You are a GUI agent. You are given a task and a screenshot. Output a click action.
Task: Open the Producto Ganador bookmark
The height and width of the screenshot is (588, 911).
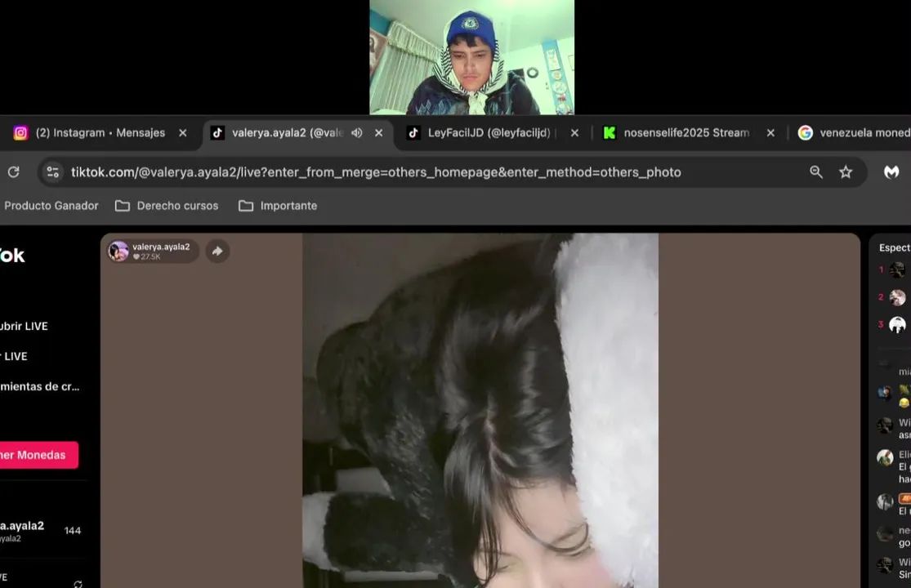[51, 206]
